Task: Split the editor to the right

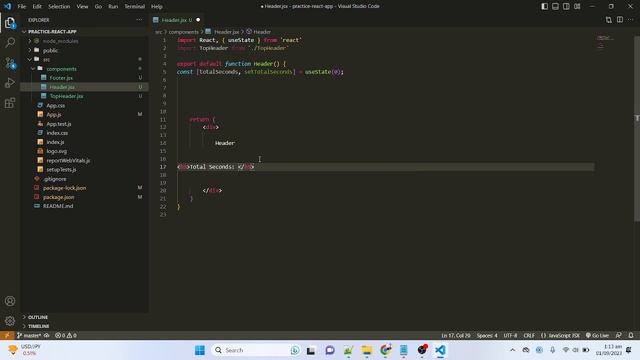Action: (x=620, y=20)
